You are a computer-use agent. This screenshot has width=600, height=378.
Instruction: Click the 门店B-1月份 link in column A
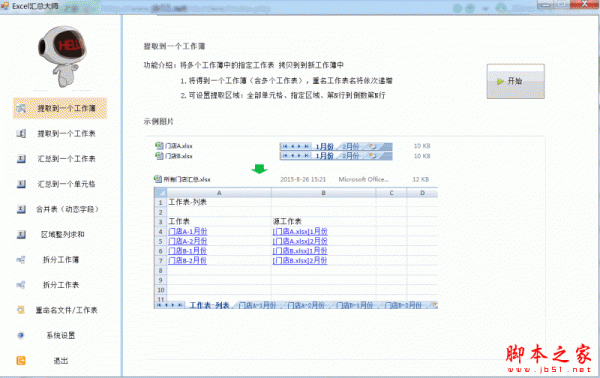[188, 251]
